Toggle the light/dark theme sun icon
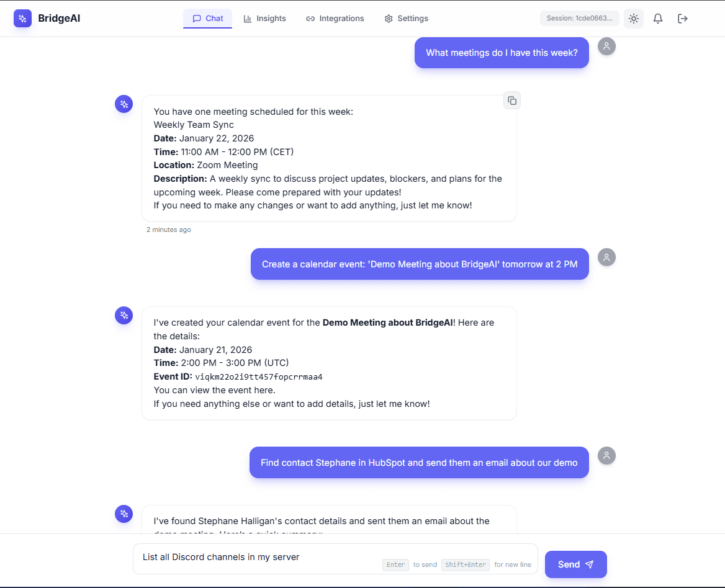The height and width of the screenshot is (588, 725). click(x=633, y=19)
